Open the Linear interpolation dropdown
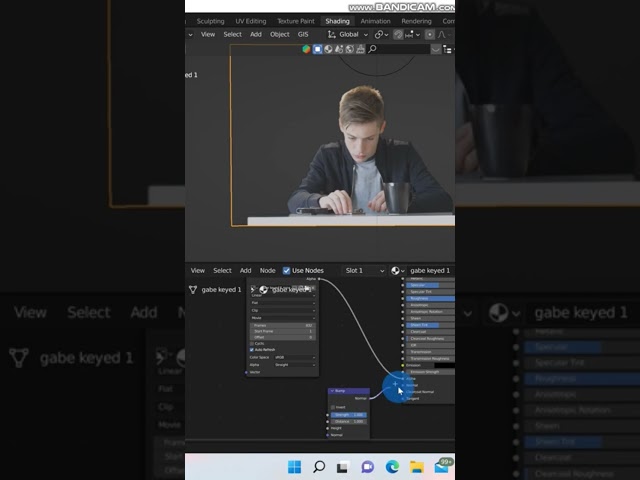This screenshot has width=640, height=480. click(x=282, y=296)
